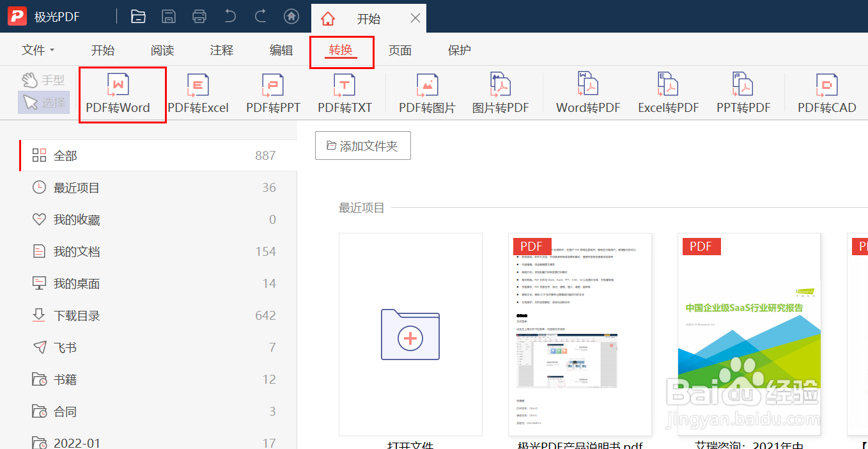Open the 文件 dropdown menu

36,49
